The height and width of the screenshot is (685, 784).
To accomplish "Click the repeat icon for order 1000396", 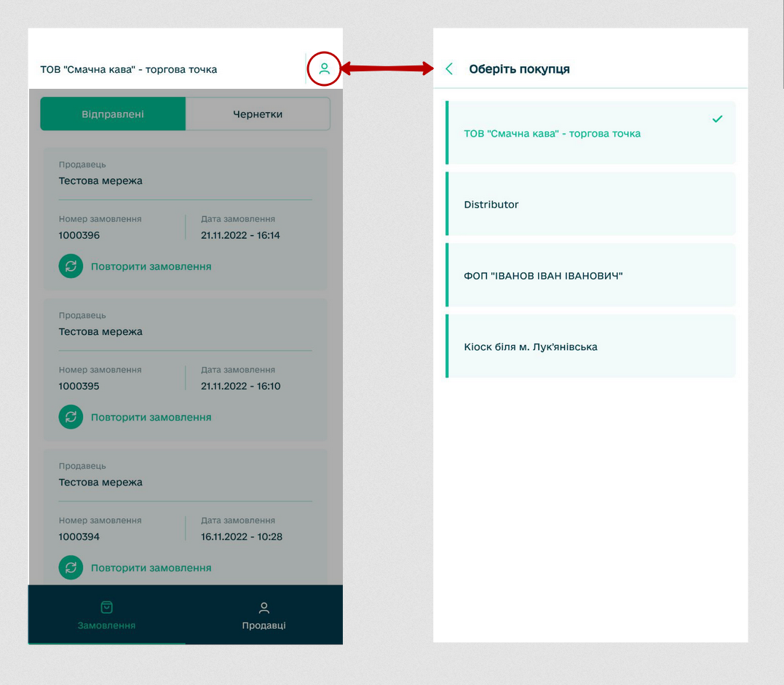I will (71, 266).
